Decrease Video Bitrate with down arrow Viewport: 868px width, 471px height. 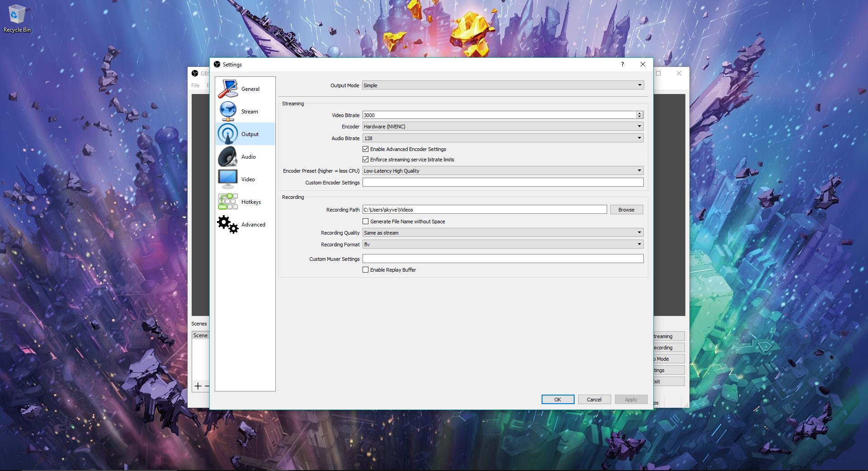[640, 117]
